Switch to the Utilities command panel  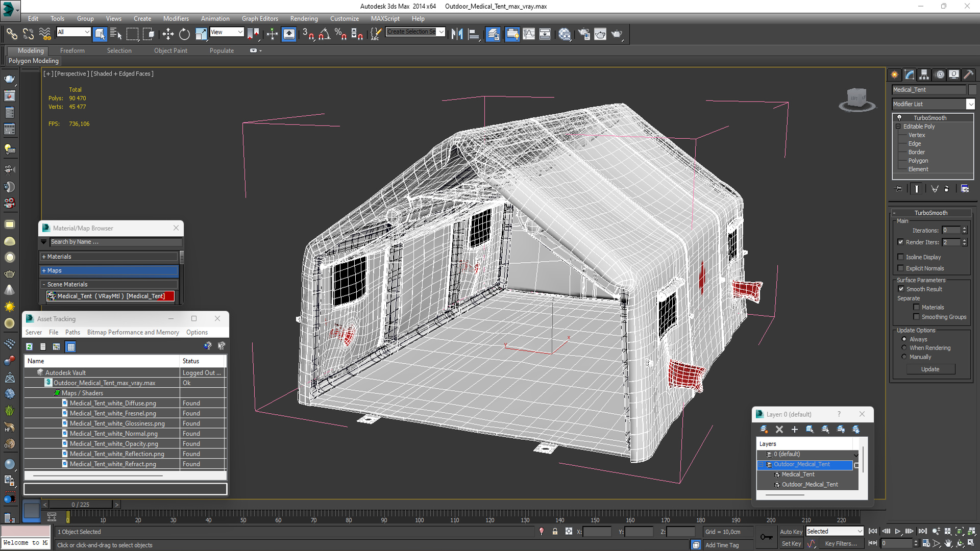(x=969, y=74)
